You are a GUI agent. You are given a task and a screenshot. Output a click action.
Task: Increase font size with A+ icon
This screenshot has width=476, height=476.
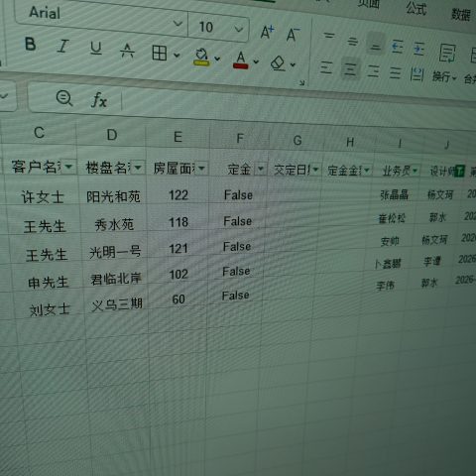coord(267,32)
